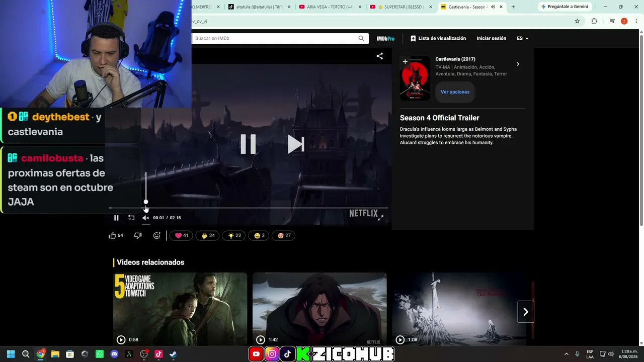Screen dimensions: 644x362
Task: Skip to the next video in player
Action: (296, 144)
